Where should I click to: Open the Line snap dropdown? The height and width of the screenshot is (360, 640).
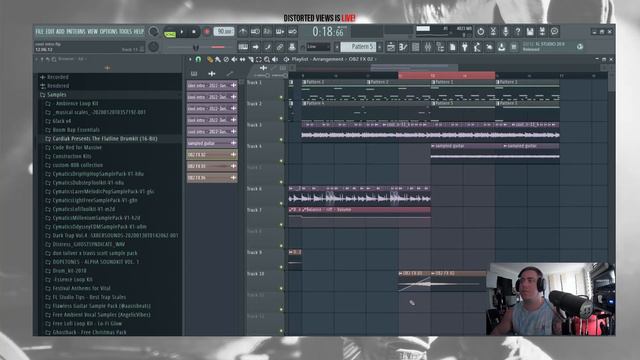318,47
